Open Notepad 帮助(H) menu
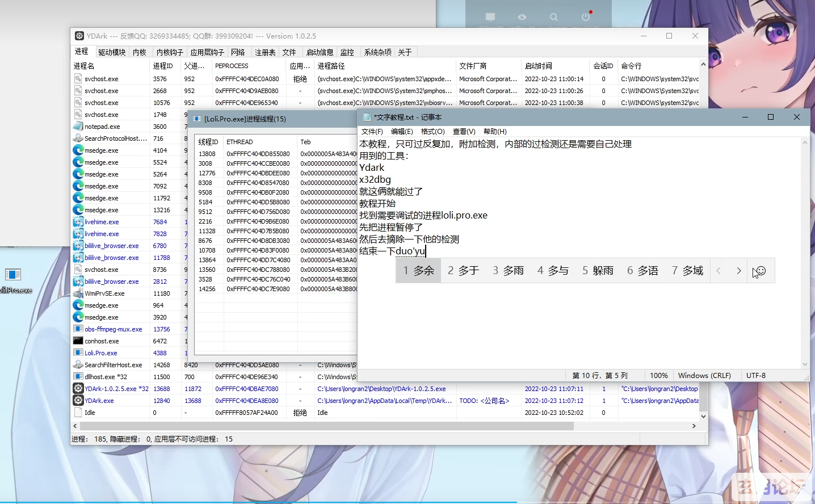The width and height of the screenshot is (815, 504). [x=495, y=132]
